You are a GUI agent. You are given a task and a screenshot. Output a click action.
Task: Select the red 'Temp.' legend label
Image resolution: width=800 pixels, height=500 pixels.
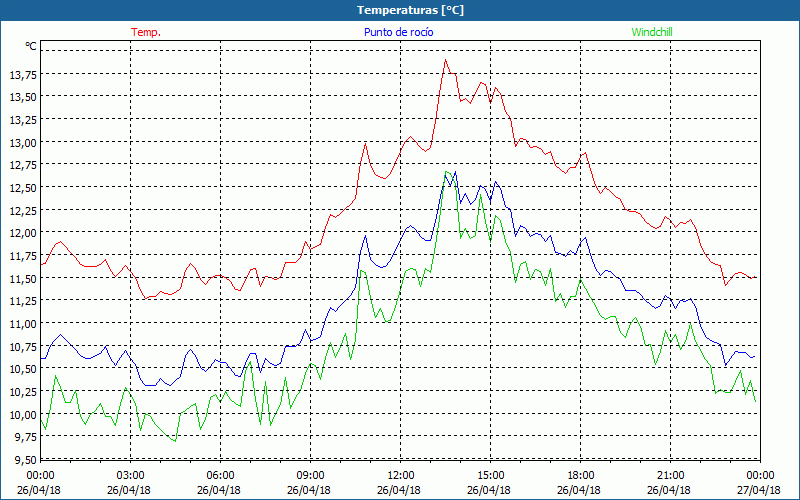(146, 32)
